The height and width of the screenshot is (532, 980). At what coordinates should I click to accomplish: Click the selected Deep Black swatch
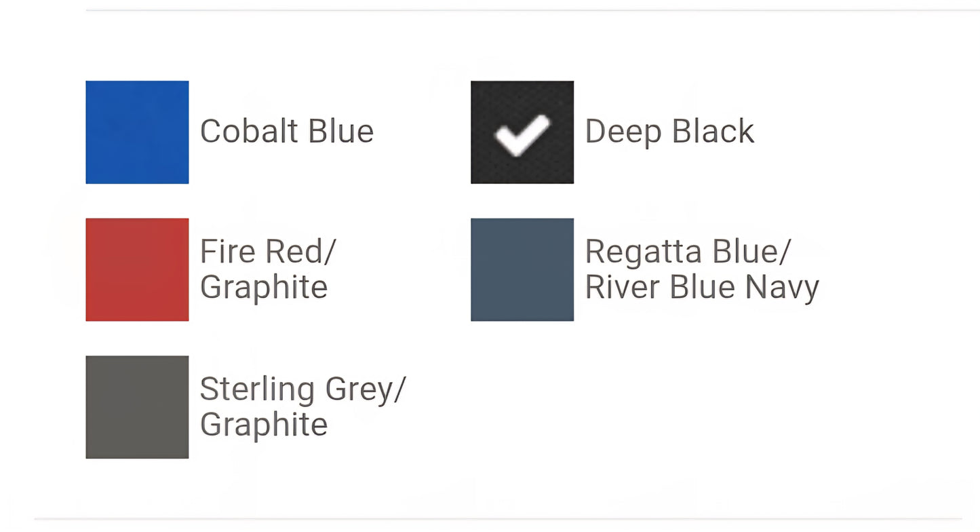click(522, 132)
